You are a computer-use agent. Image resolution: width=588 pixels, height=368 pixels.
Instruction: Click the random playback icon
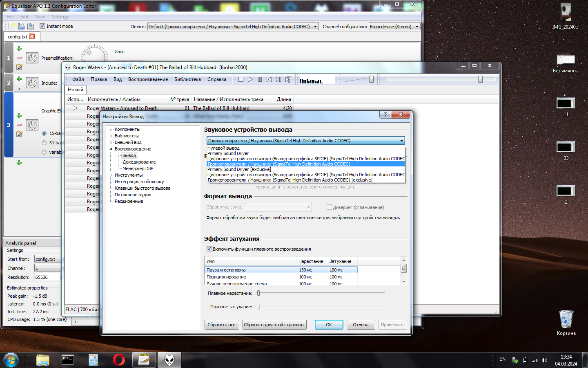pos(288,79)
